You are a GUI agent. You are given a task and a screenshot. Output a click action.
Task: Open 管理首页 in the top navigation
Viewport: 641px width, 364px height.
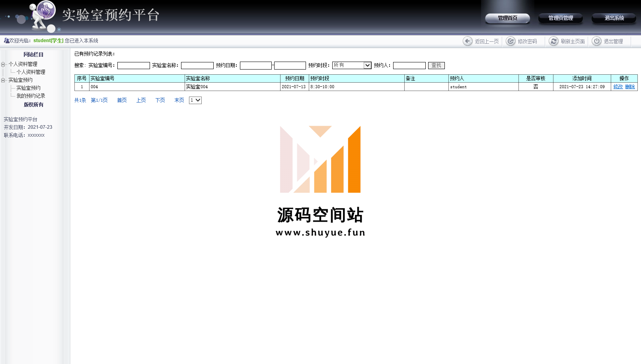click(507, 18)
